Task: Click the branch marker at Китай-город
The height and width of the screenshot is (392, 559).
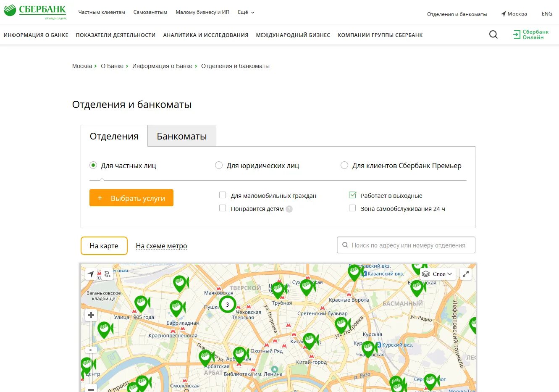Action: click(x=310, y=341)
